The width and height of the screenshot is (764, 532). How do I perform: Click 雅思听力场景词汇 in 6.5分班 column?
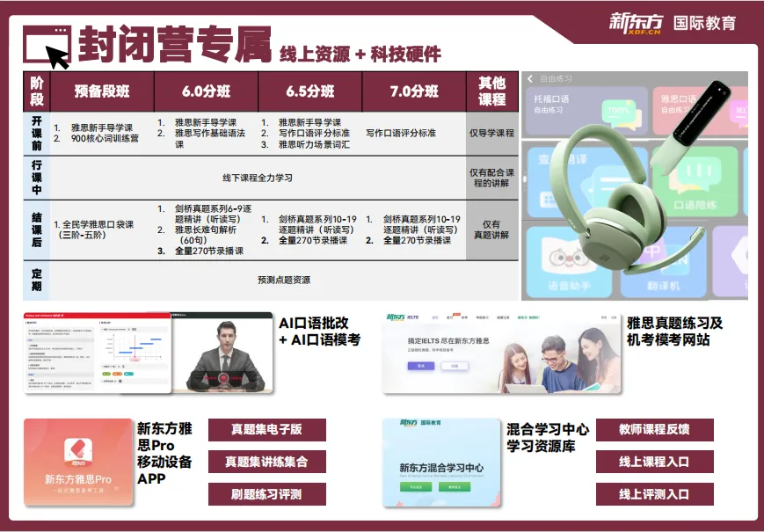pyautogui.click(x=314, y=144)
